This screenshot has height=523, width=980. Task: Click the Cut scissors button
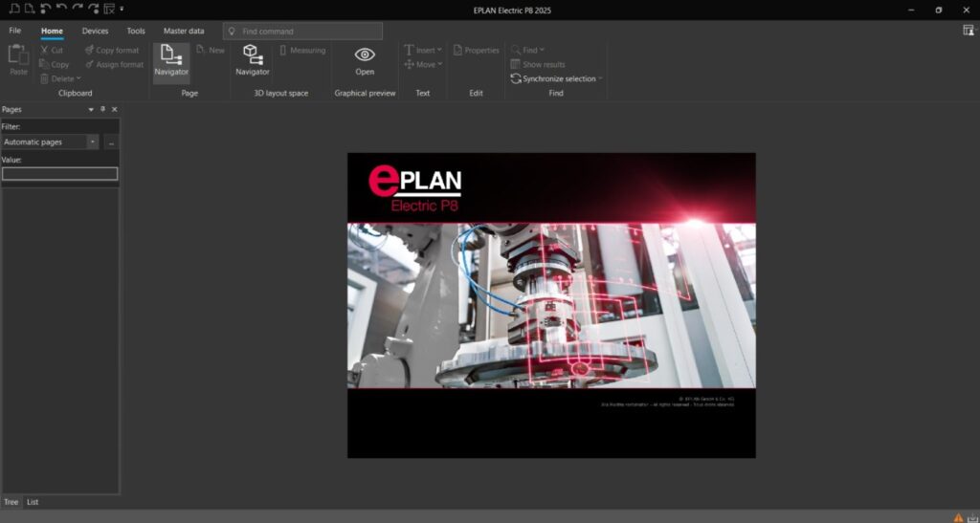point(52,50)
